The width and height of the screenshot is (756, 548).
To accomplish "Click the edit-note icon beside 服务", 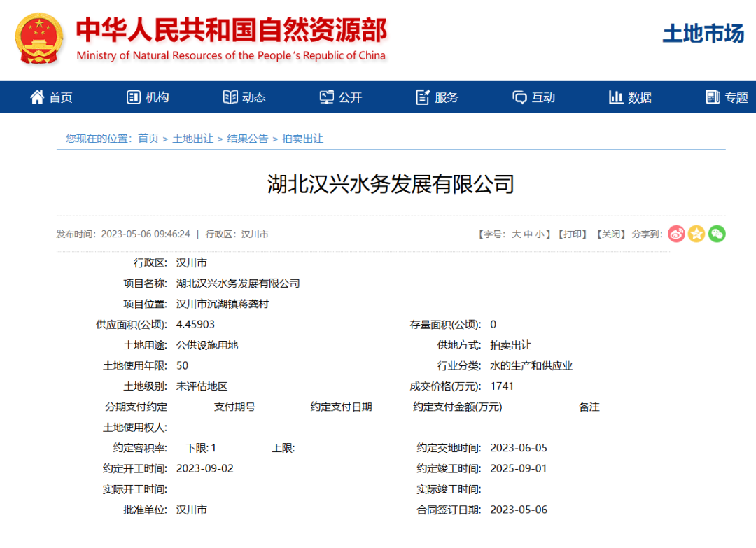I will [x=423, y=97].
